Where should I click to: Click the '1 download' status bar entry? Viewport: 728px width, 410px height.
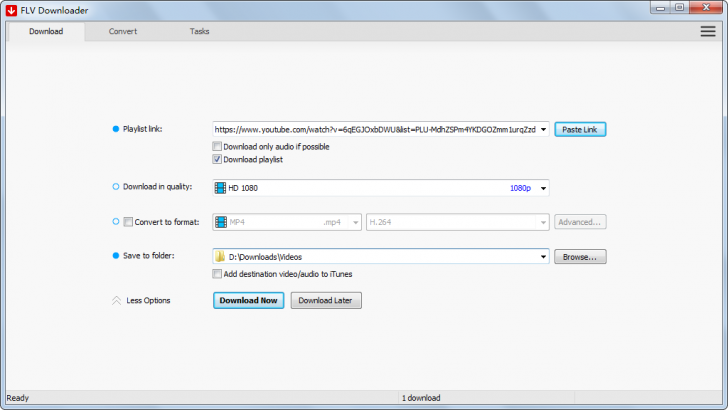(421, 398)
